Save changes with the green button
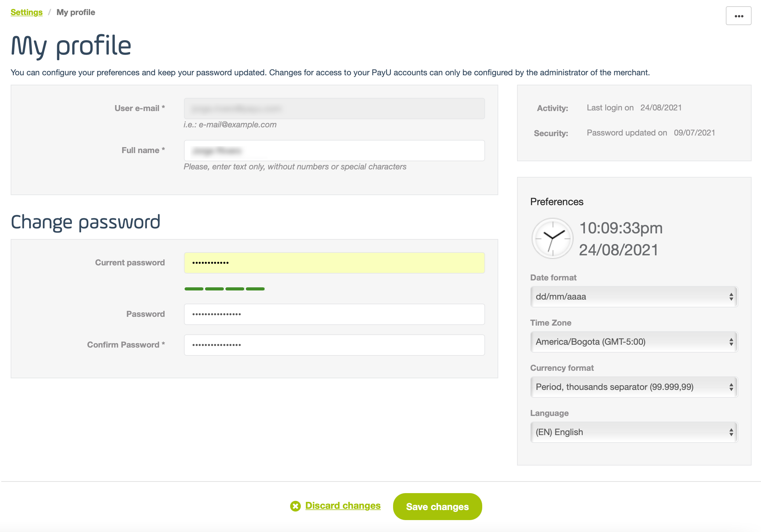 click(x=437, y=506)
